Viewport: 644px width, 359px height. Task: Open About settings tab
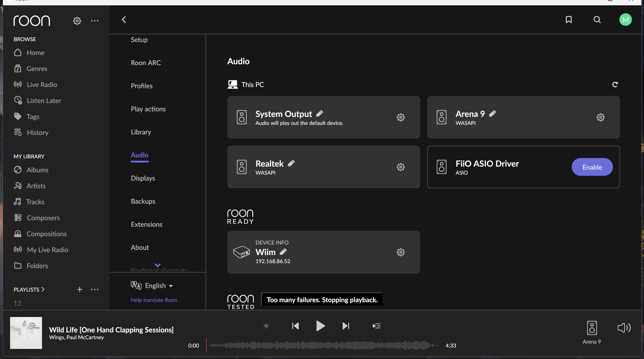(140, 247)
